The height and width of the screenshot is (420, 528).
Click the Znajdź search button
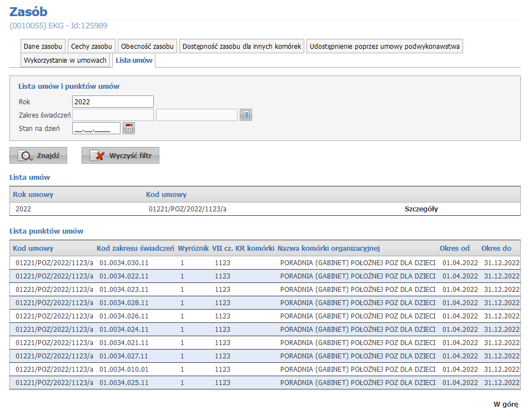[38, 156]
